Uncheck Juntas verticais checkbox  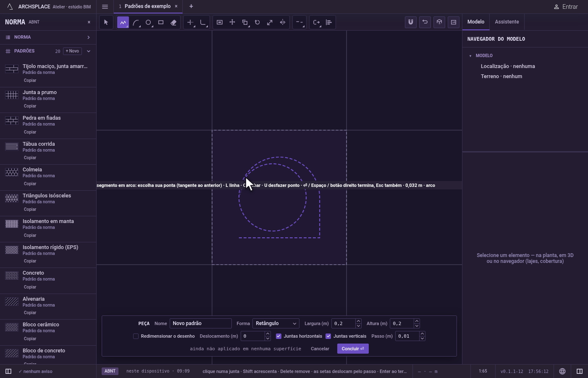pos(328,336)
